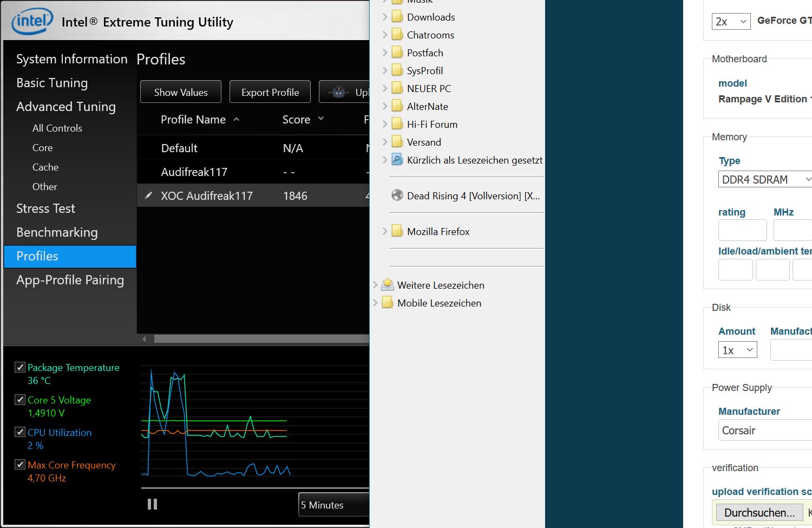Click the Intel logo in title bar
The image size is (812, 528).
click(32, 21)
